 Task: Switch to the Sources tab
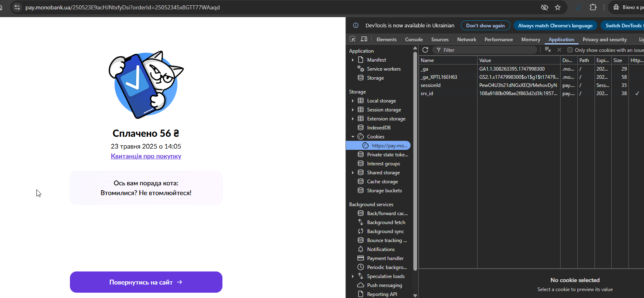pyautogui.click(x=440, y=40)
